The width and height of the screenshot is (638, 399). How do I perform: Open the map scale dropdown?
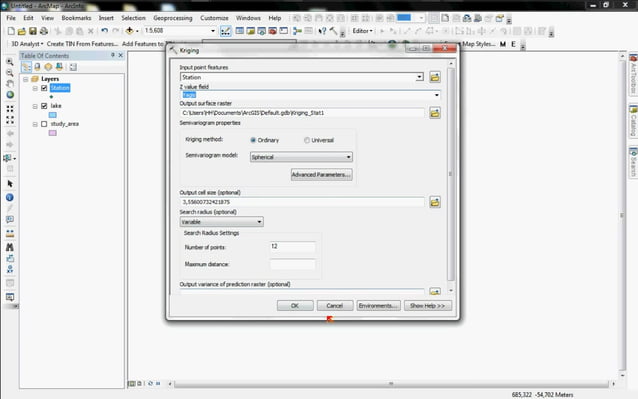[x=213, y=31]
